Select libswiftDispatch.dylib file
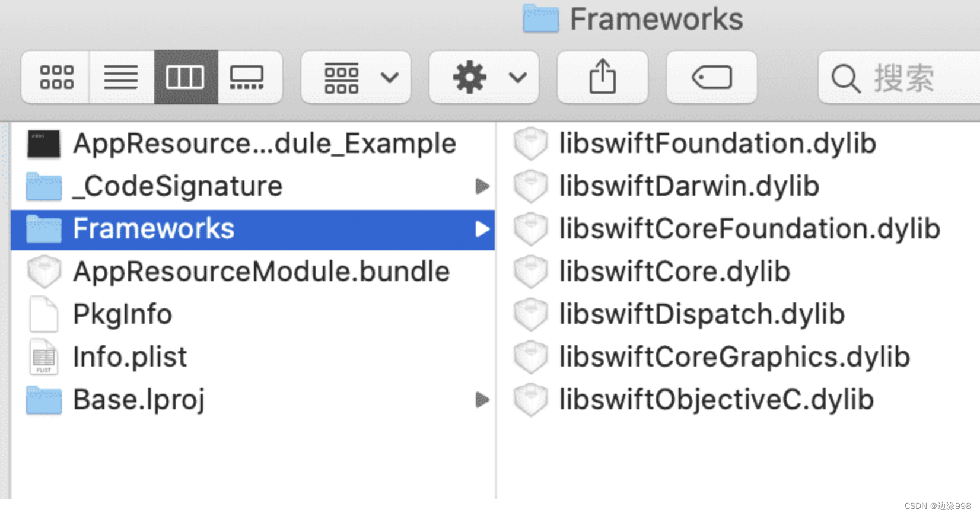Image resolution: width=980 pixels, height=516 pixels. click(701, 314)
